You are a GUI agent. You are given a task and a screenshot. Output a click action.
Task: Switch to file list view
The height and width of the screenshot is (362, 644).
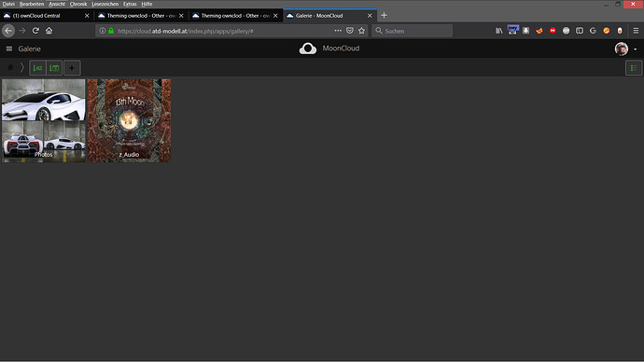click(634, 68)
